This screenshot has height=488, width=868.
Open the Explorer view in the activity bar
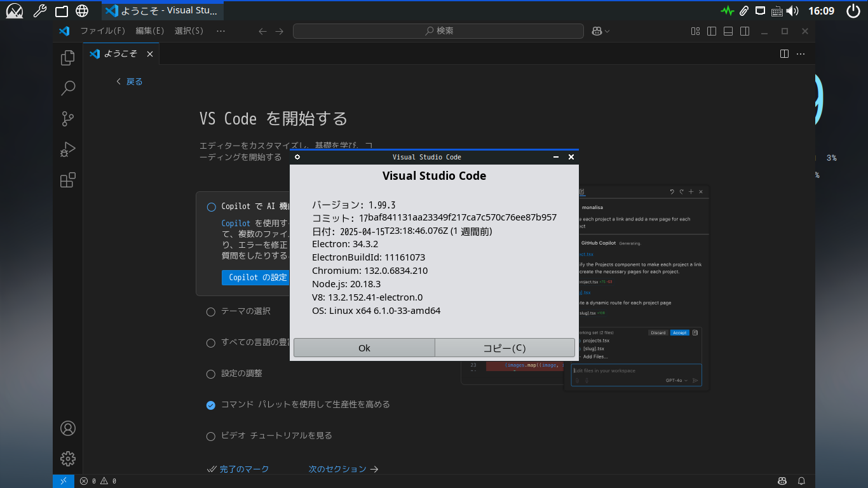68,58
